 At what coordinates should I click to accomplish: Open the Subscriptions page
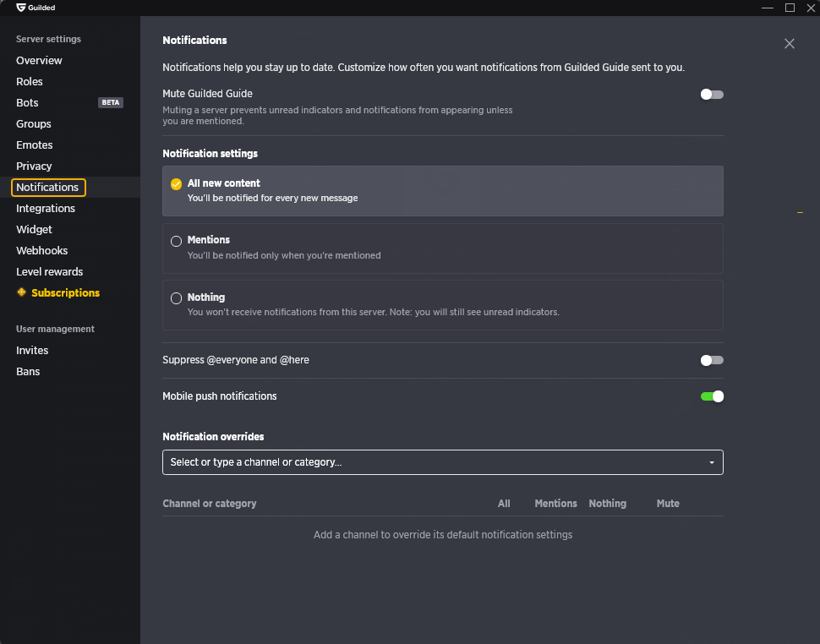(x=65, y=292)
